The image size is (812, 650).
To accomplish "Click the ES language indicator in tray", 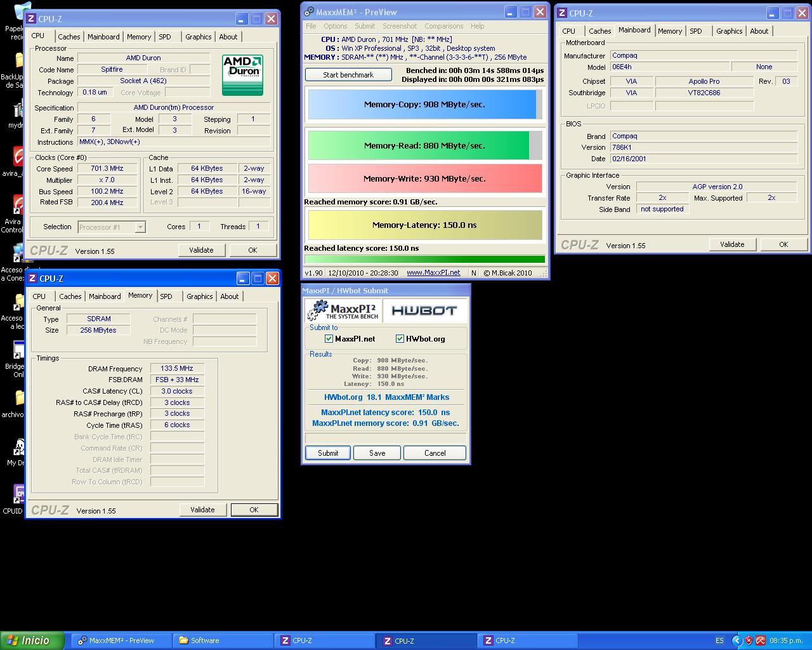I will [719, 640].
